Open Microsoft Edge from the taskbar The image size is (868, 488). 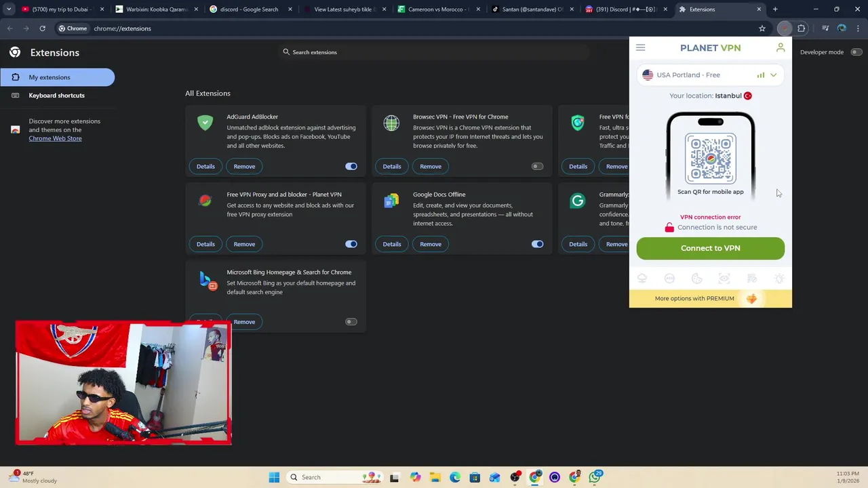[x=454, y=477]
